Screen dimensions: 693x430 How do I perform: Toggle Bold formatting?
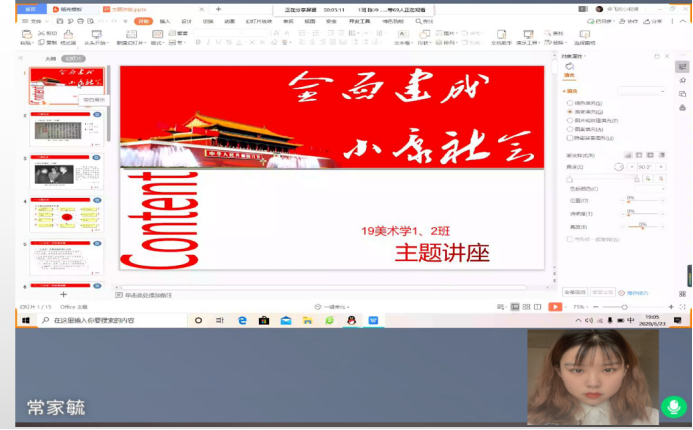point(198,42)
